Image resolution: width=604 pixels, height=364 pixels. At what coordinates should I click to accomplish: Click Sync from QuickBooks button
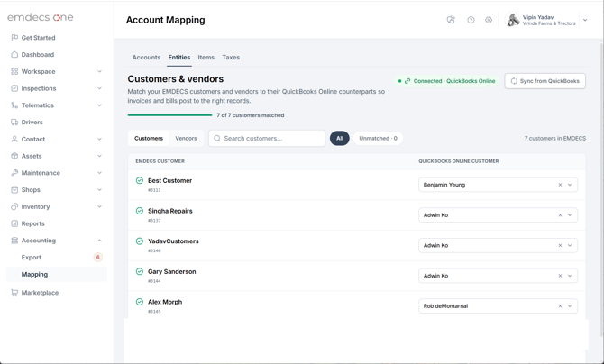click(545, 81)
